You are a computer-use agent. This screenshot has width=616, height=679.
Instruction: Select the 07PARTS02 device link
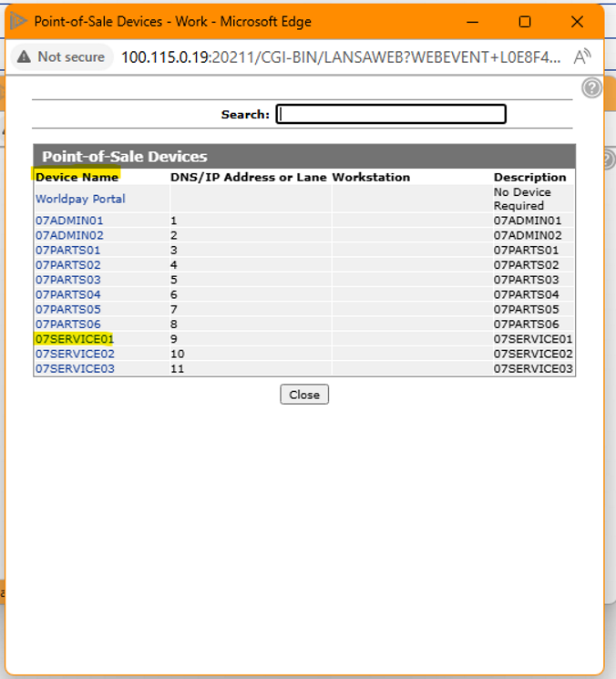(x=68, y=265)
